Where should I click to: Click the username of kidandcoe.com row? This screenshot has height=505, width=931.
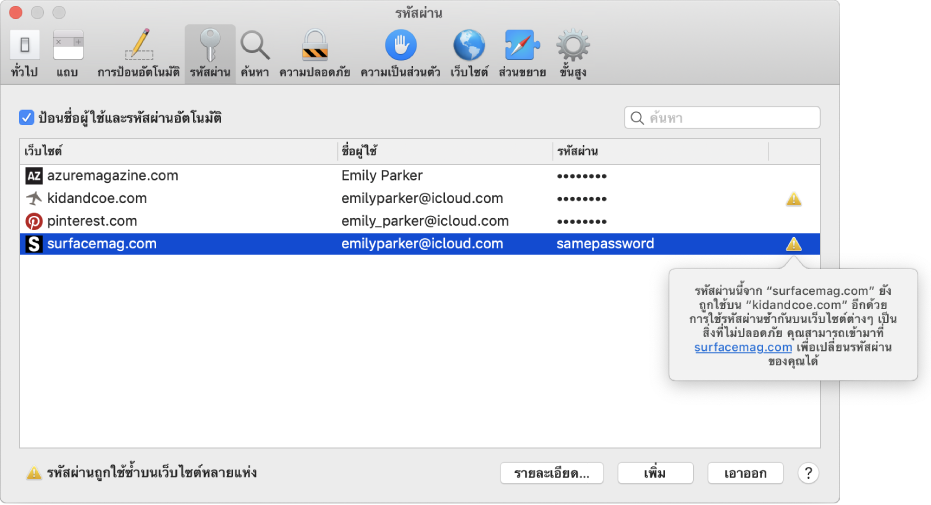pos(422,198)
